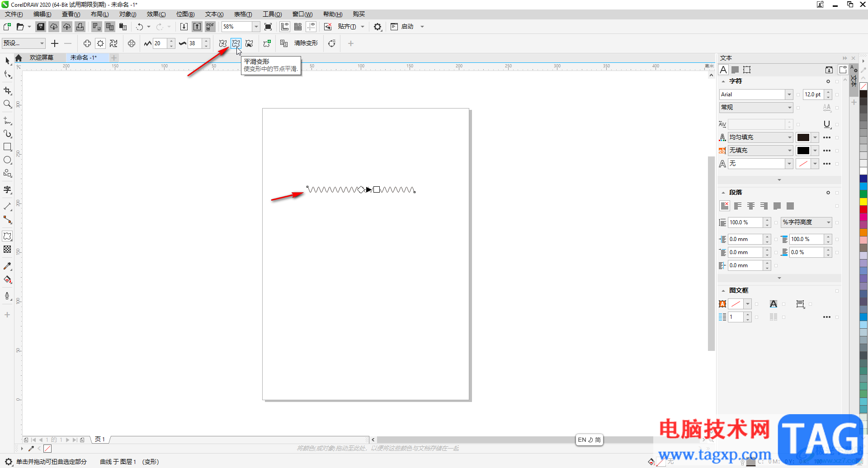The width and height of the screenshot is (868, 468).
Task: Click the 清除变形 button
Action: click(306, 43)
